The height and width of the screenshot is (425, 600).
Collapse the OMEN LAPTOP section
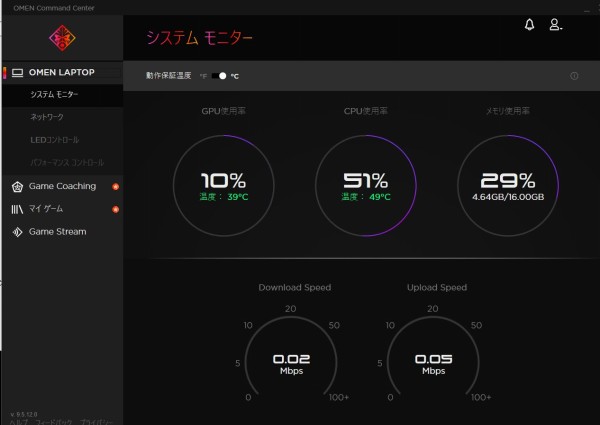pyautogui.click(x=60, y=72)
